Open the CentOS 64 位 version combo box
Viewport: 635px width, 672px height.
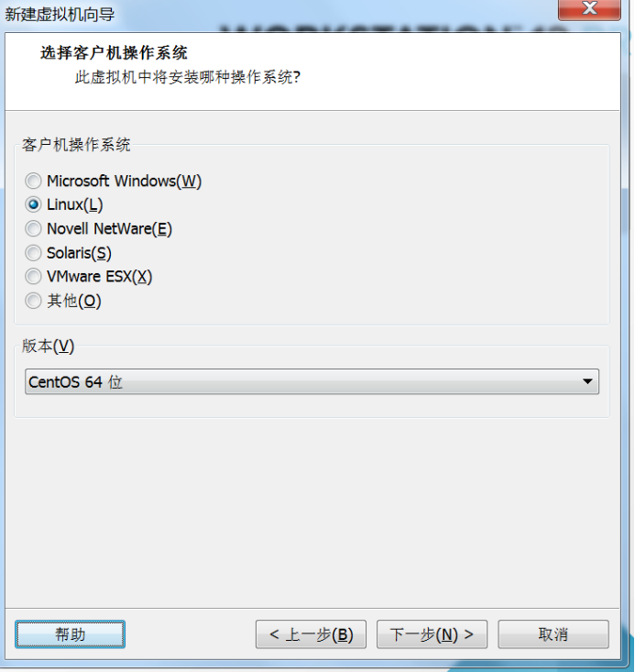click(312, 381)
